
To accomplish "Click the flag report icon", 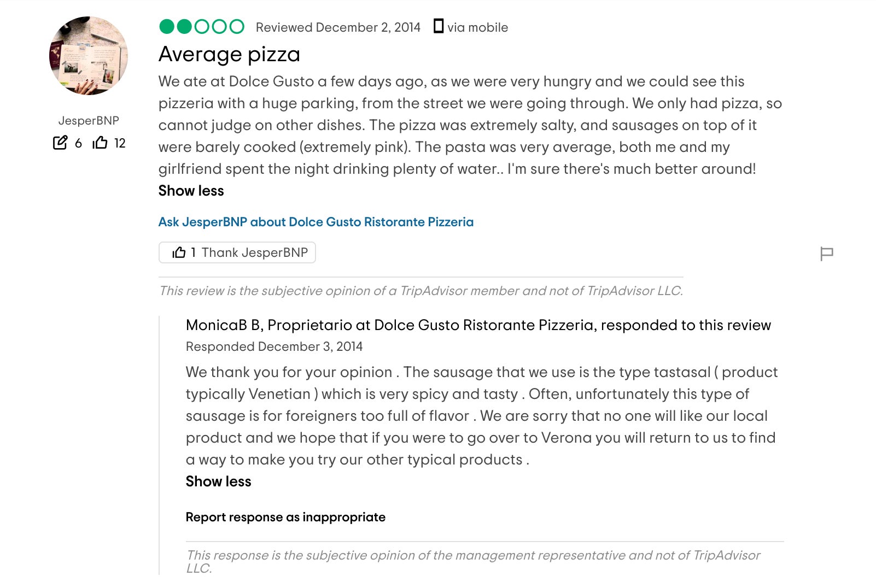I will pyautogui.click(x=826, y=254).
